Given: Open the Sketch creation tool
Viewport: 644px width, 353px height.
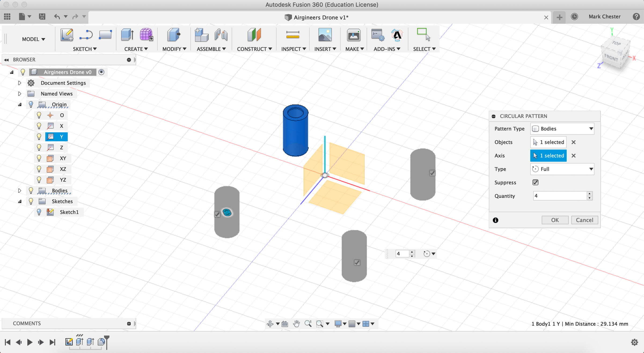Looking at the screenshot, I should coord(67,35).
